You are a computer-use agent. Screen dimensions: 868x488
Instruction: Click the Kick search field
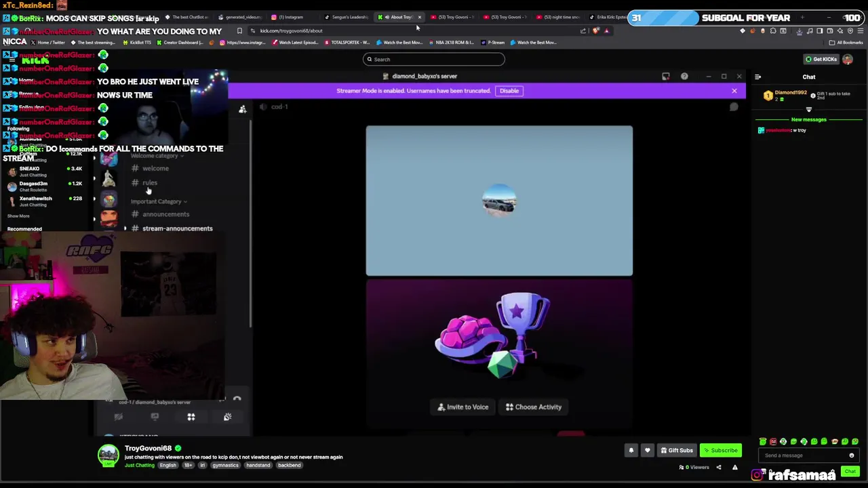(434, 59)
